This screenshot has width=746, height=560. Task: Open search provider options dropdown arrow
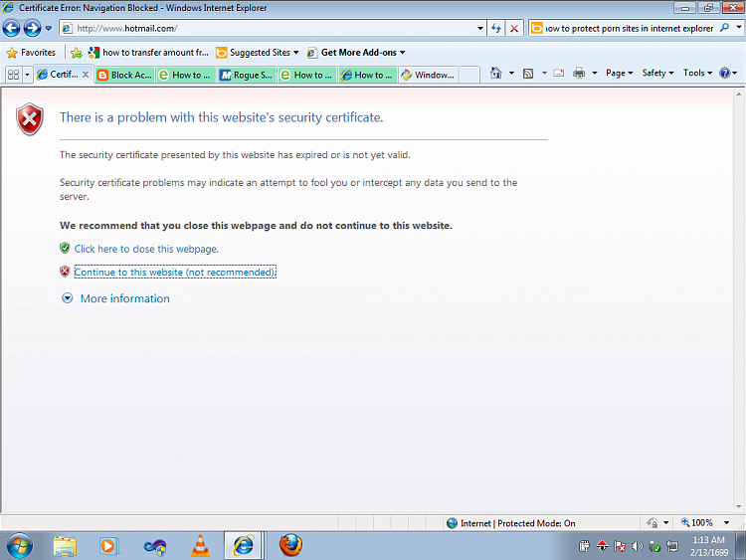[x=739, y=28]
